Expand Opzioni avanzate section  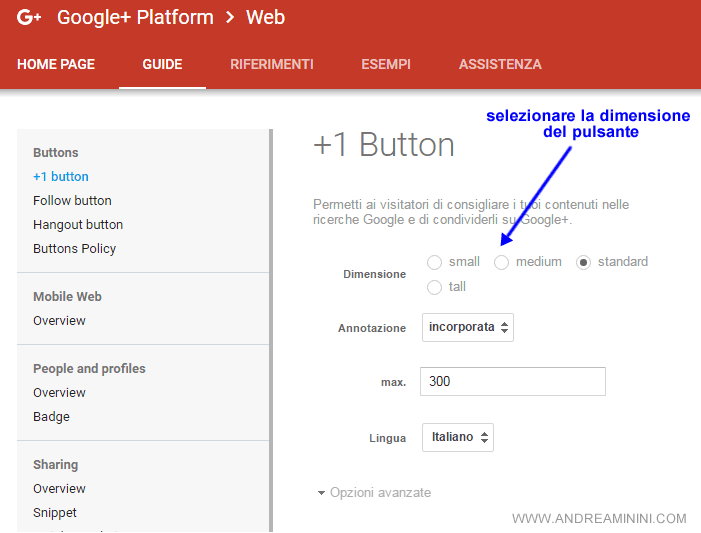pyautogui.click(x=374, y=493)
